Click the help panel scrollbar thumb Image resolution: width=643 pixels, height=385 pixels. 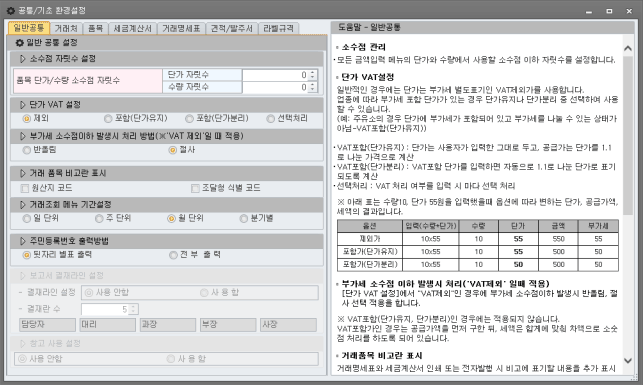coord(628,135)
